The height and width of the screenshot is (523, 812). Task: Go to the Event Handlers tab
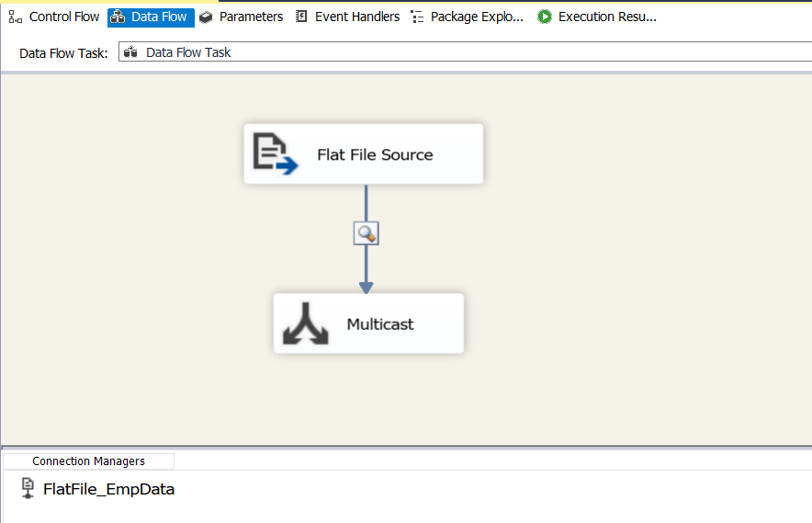pyautogui.click(x=347, y=17)
